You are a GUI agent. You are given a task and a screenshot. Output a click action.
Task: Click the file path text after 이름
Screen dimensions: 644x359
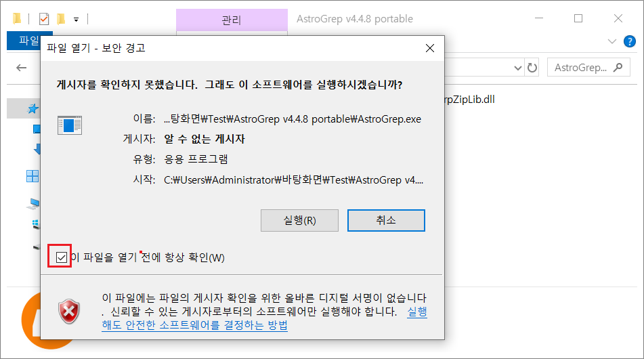[x=293, y=119]
